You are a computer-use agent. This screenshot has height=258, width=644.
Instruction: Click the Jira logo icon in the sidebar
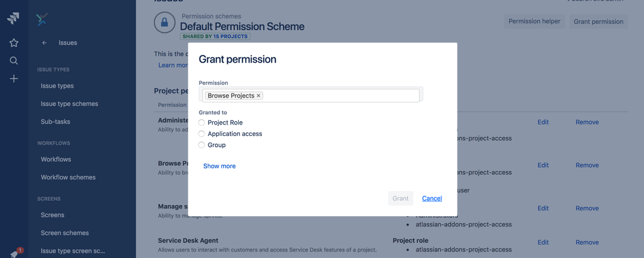click(14, 19)
